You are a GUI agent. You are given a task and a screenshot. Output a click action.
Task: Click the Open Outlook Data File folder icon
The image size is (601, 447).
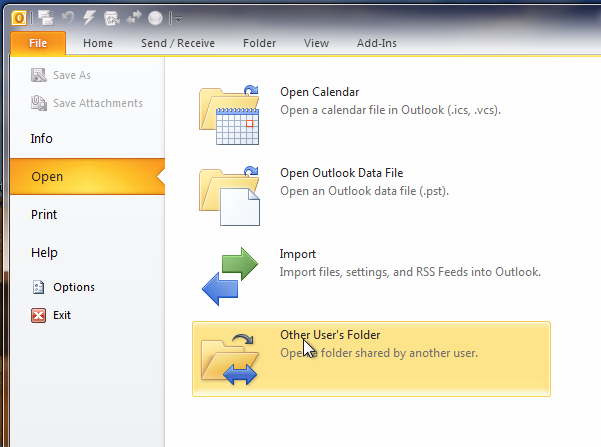229,196
